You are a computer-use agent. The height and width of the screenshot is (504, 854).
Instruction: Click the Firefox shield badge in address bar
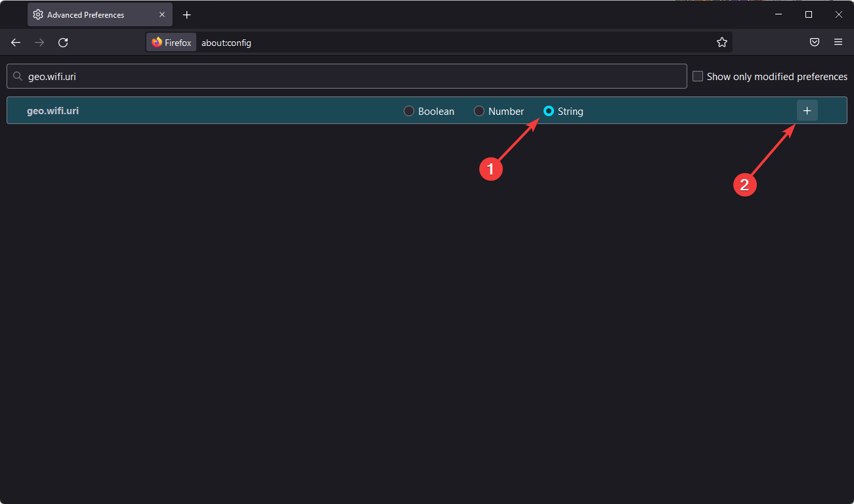click(x=171, y=42)
